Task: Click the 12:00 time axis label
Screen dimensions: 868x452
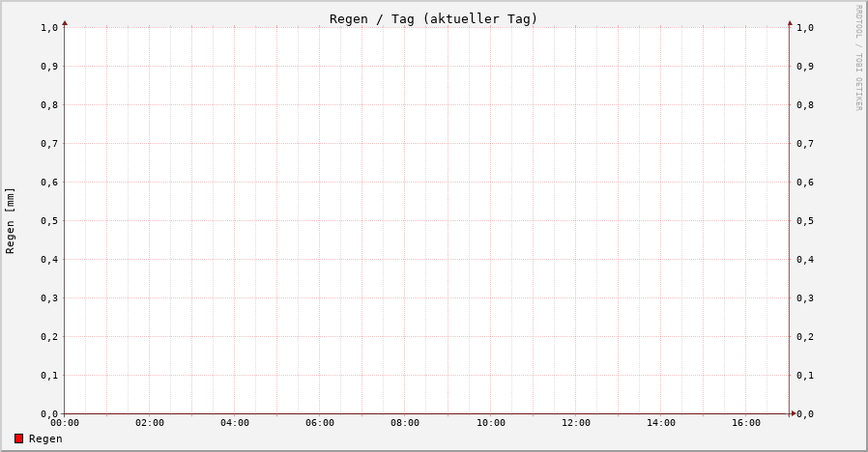Action: (x=576, y=423)
